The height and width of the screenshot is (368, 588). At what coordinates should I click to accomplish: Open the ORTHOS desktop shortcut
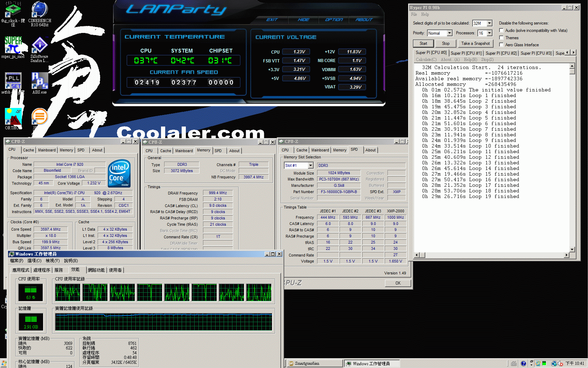(x=13, y=119)
